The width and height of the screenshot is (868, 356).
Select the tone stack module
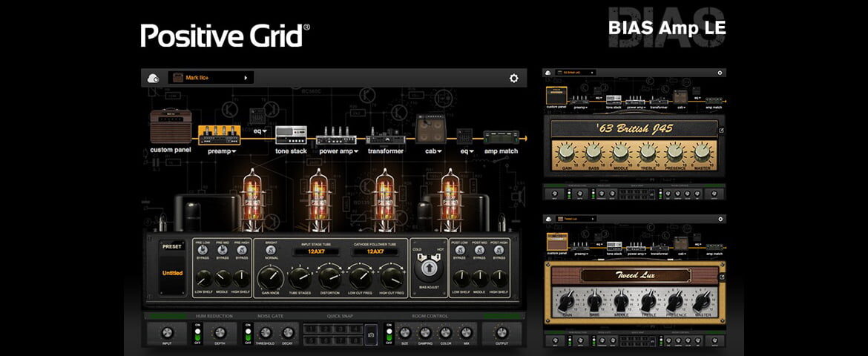[291, 135]
